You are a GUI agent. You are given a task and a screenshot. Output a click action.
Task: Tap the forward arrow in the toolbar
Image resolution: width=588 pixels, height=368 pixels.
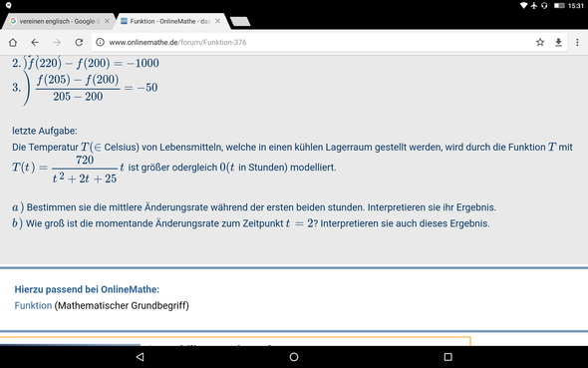click(x=57, y=43)
